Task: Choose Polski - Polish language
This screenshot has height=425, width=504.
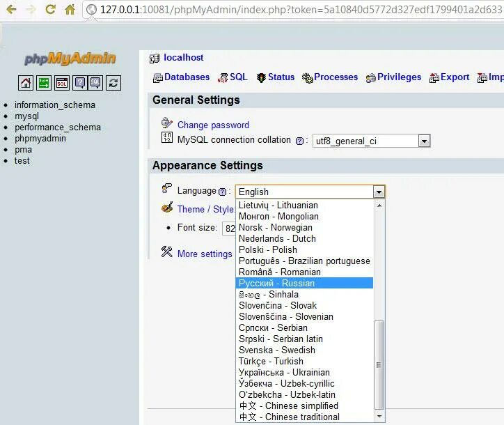Action: [304, 249]
